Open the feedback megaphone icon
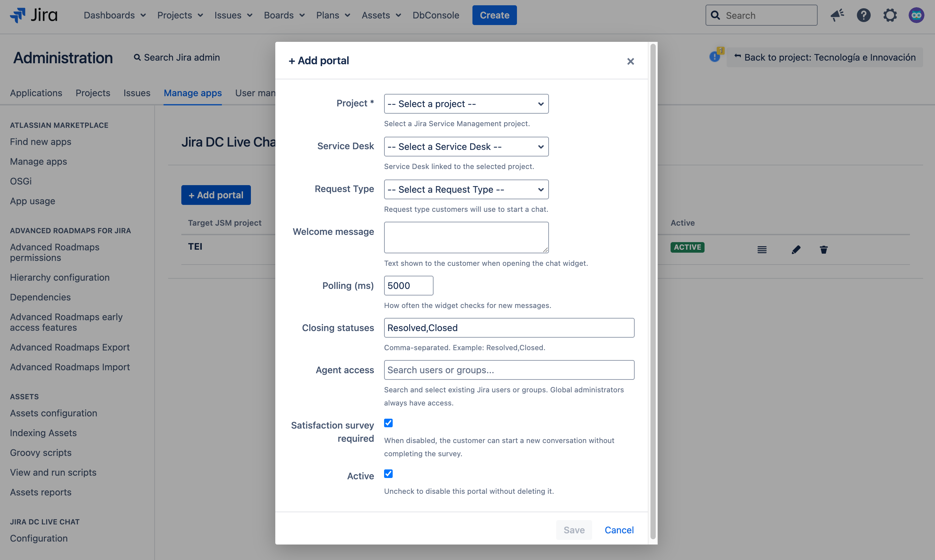The height and width of the screenshot is (560, 935). coord(837,15)
